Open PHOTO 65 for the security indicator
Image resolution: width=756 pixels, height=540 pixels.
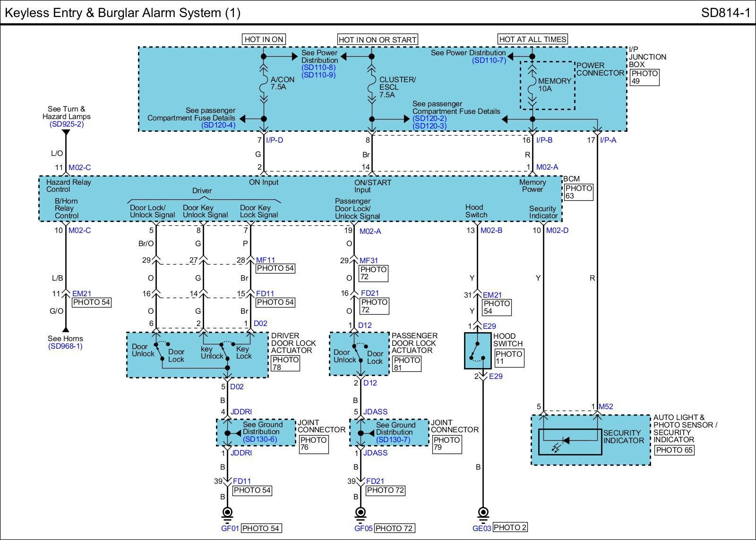coord(674,450)
